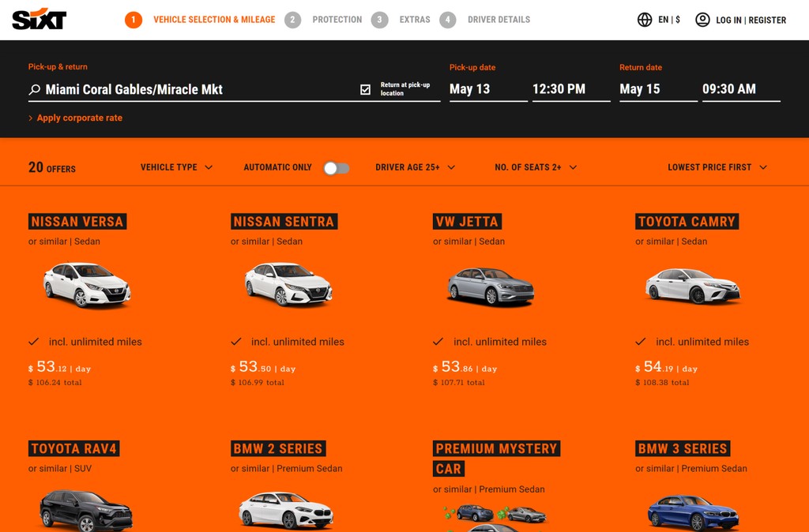Select the VW Jetta title

pyautogui.click(x=467, y=222)
